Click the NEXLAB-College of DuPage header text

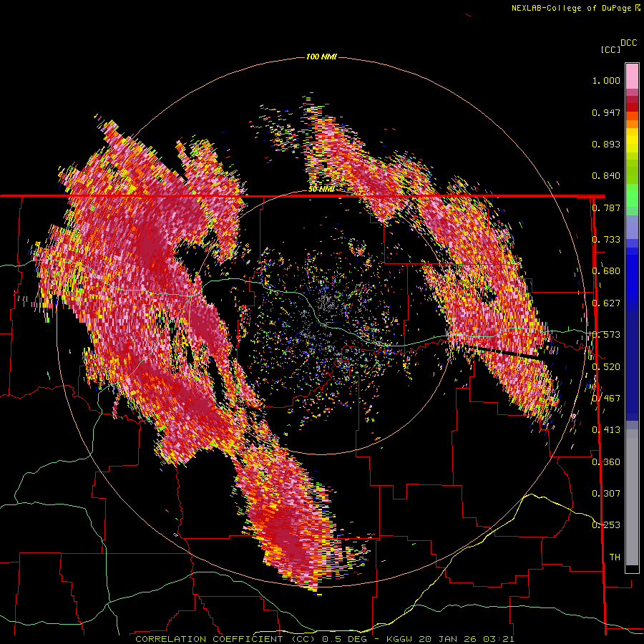(x=571, y=8)
